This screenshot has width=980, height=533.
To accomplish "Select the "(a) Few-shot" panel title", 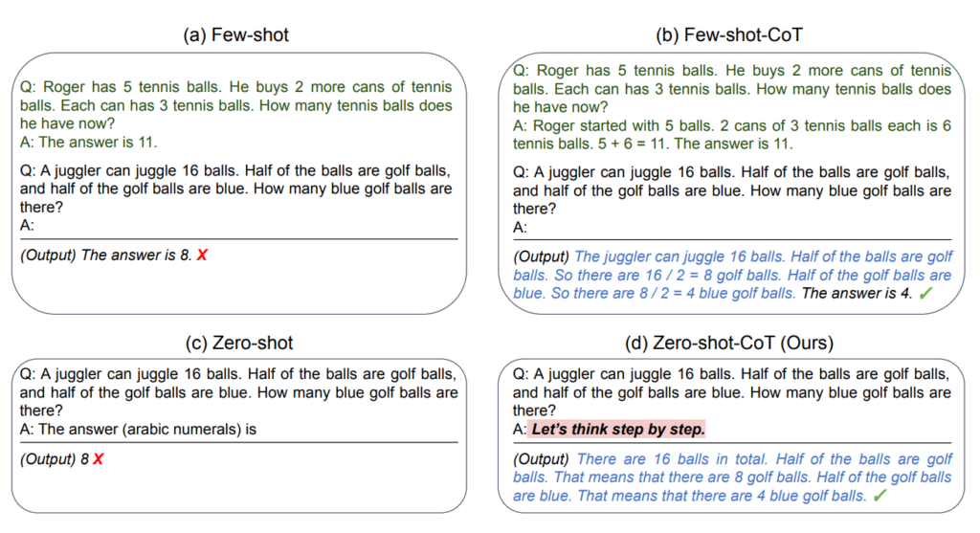I will point(236,35).
